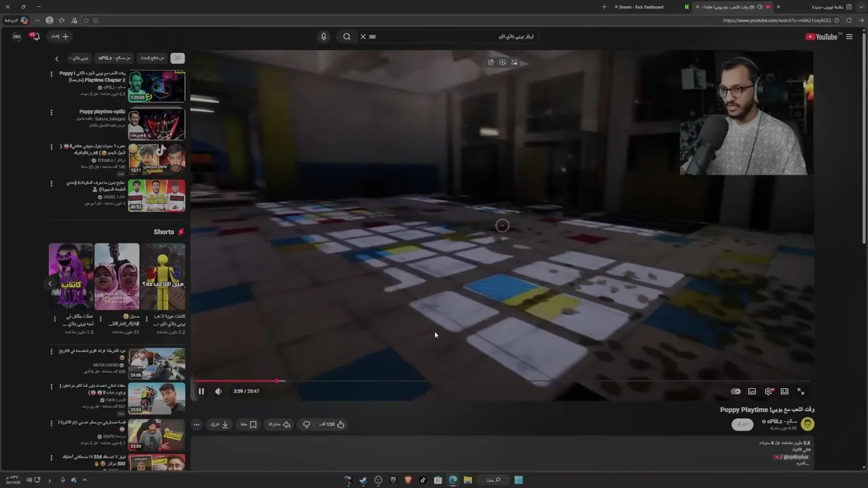Like the video showing 159 thousand likes

click(x=332, y=424)
